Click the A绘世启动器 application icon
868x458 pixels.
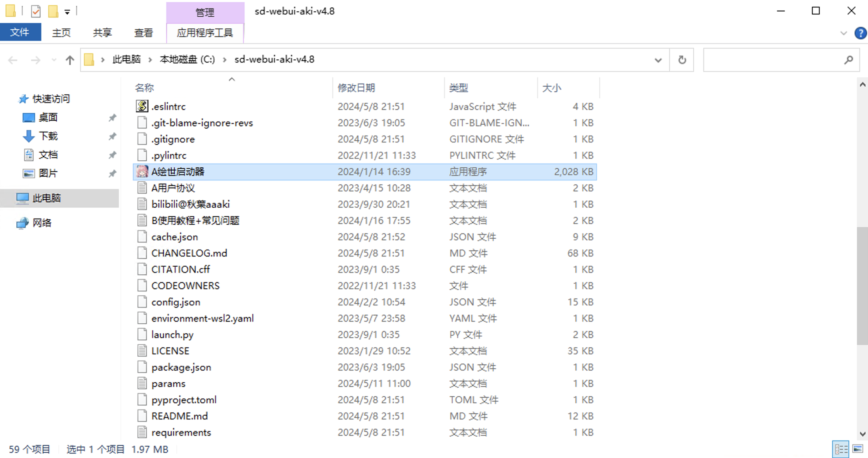tap(142, 171)
